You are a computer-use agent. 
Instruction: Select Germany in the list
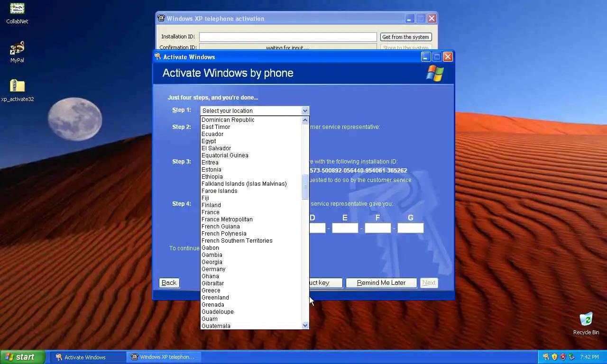(x=251, y=269)
